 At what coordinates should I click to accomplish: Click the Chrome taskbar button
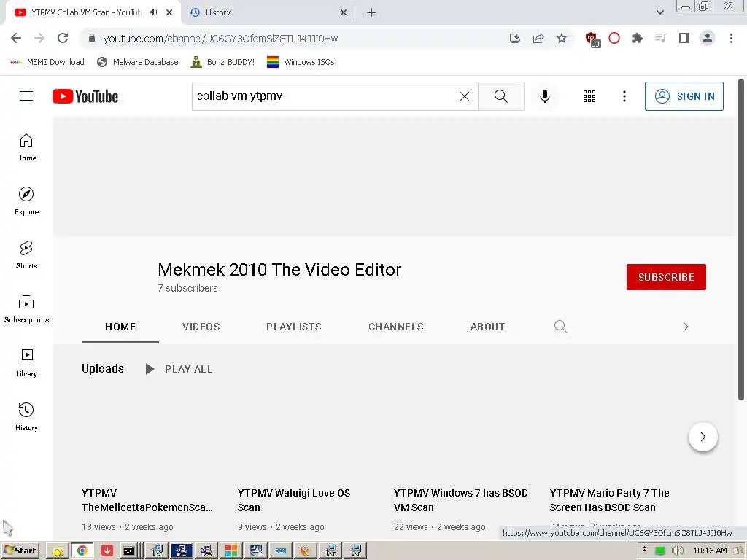tap(82, 551)
